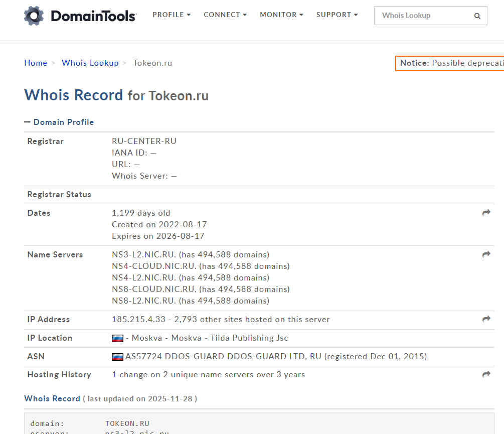Image resolution: width=504 pixels, height=434 pixels.
Task: Click the Possible deprecation notice banner
Action: tap(450, 64)
